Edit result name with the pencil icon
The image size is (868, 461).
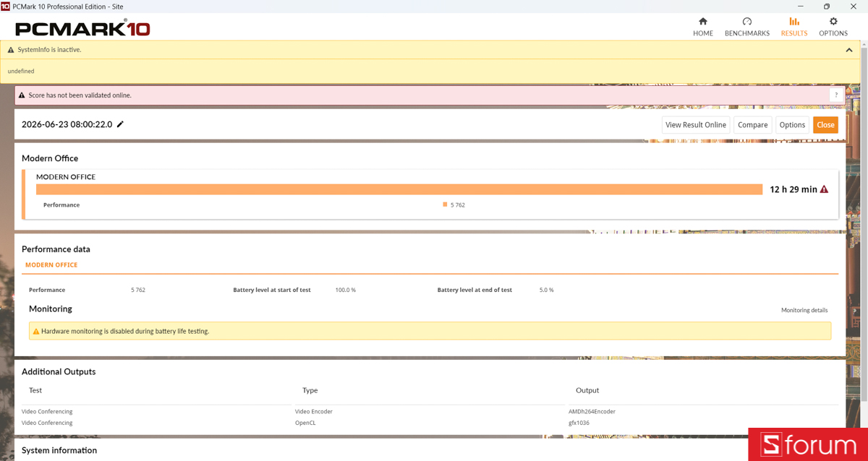coord(121,124)
